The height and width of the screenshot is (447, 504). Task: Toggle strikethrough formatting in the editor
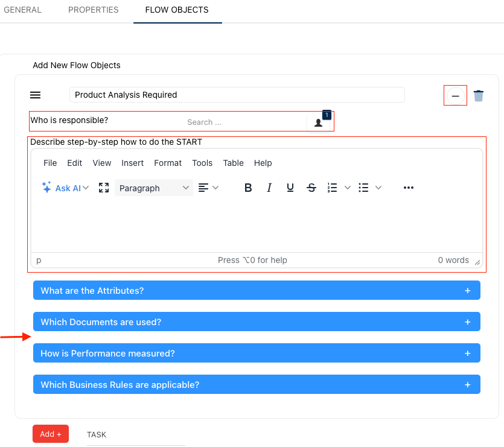coord(311,188)
